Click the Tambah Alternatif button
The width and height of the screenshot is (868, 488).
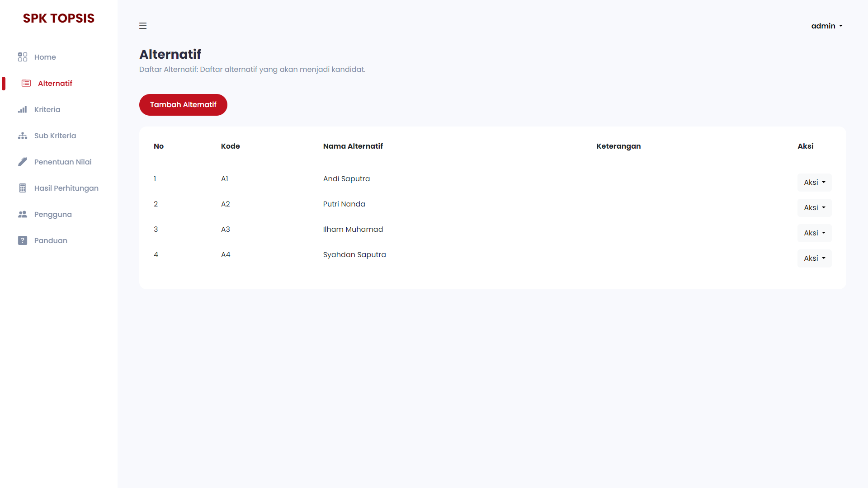(x=183, y=105)
